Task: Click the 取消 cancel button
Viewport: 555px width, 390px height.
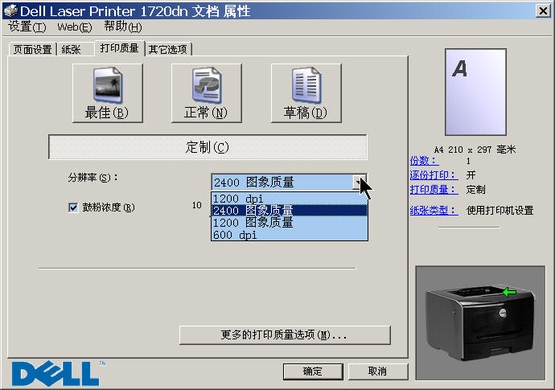Action: pos(378,371)
